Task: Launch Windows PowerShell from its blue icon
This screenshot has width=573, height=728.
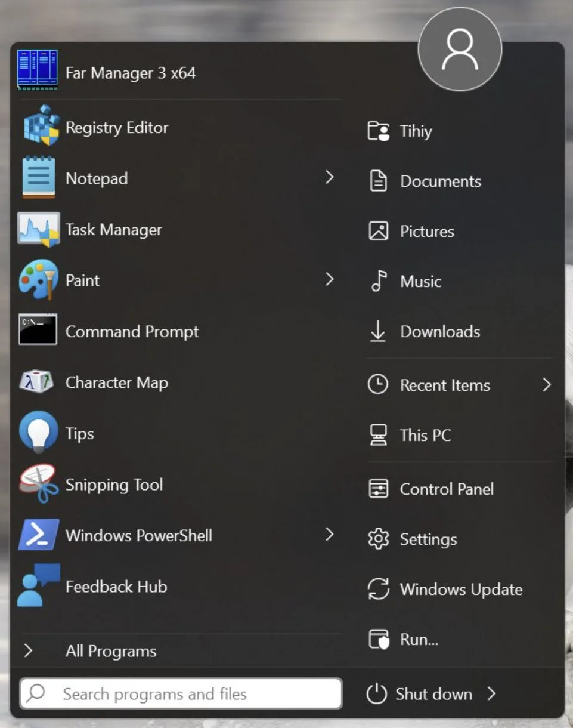Action: 39,534
